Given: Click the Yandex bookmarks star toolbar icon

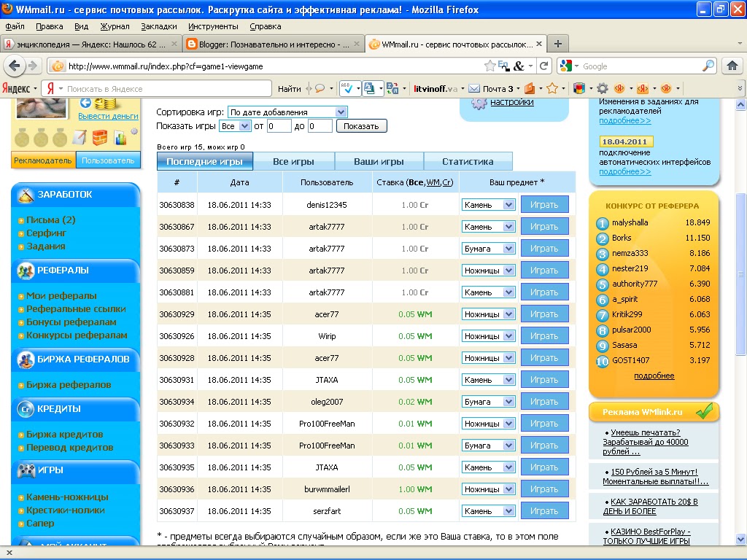Looking at the screenshot, I should 552,88.
